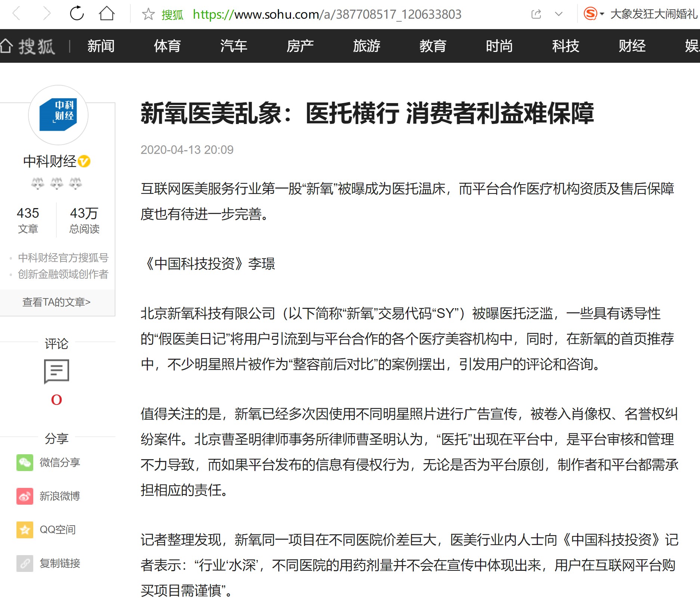Click the Sina Weibo icon
Viewport: 700px width, 616px height.
tap(25, 496)
